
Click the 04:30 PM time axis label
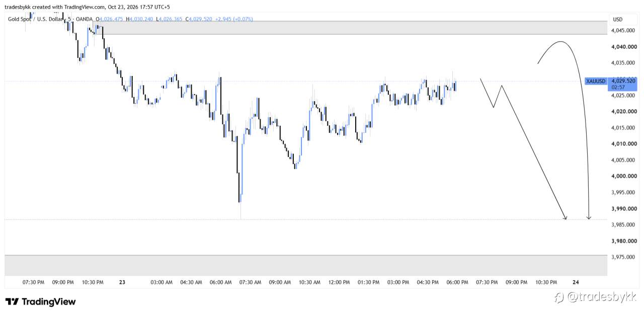tap(428, 282)
